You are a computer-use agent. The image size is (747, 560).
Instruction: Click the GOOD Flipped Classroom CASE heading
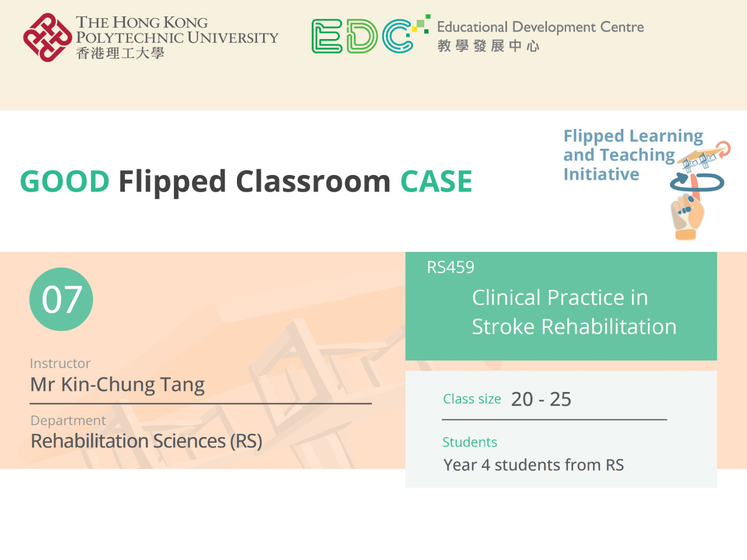246,181
